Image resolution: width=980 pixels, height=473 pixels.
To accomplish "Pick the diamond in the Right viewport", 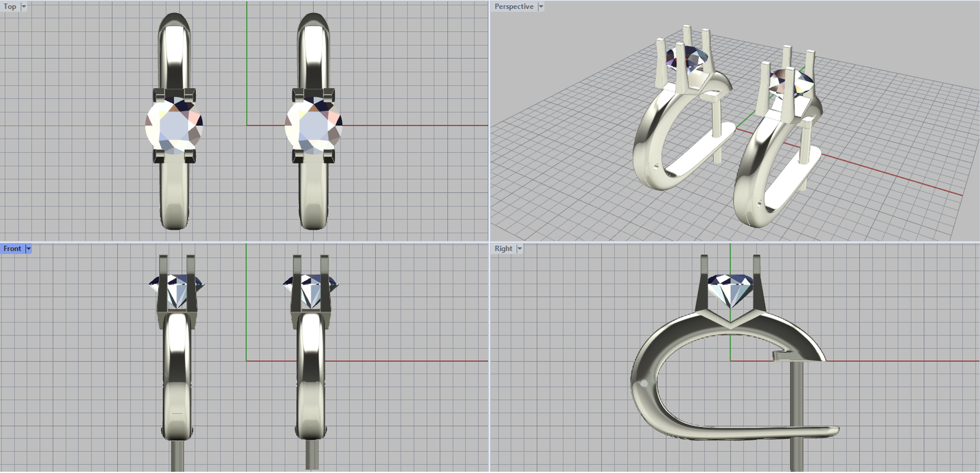I will click(730, 289).
